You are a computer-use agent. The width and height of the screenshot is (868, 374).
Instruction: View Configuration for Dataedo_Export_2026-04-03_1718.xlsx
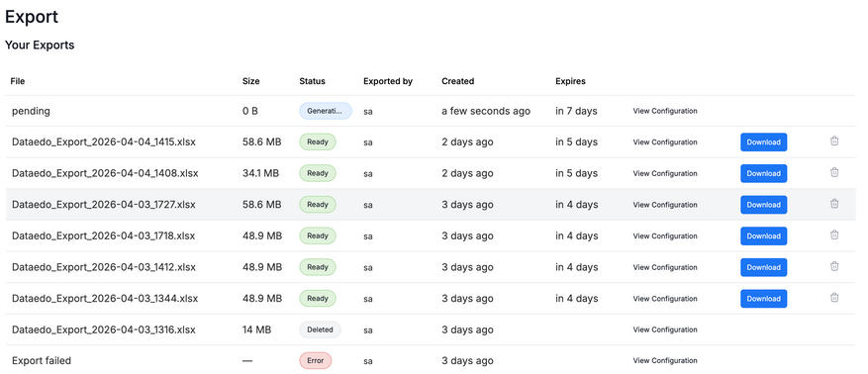pos(665,235)
